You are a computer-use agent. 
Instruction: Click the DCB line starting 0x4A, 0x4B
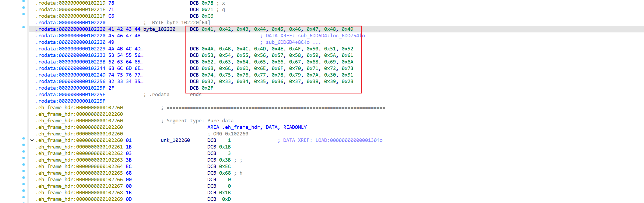pyautogui.click(x=271, y=49)
